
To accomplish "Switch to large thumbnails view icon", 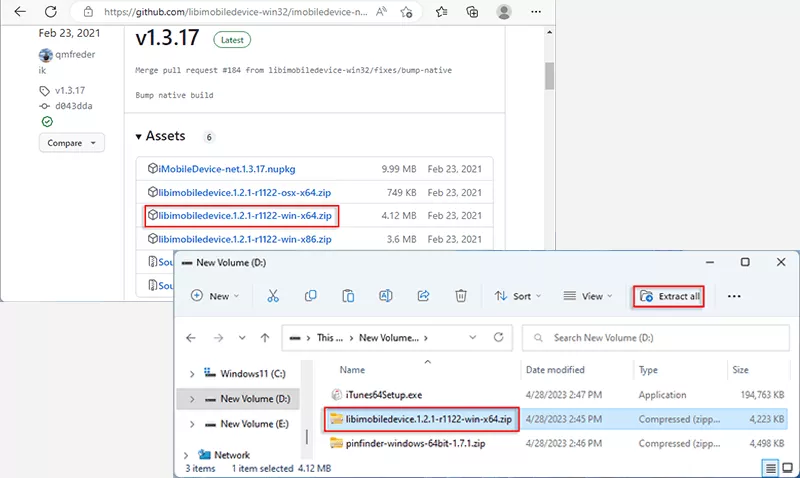I will pyautogui.click(x=787, y=467).
